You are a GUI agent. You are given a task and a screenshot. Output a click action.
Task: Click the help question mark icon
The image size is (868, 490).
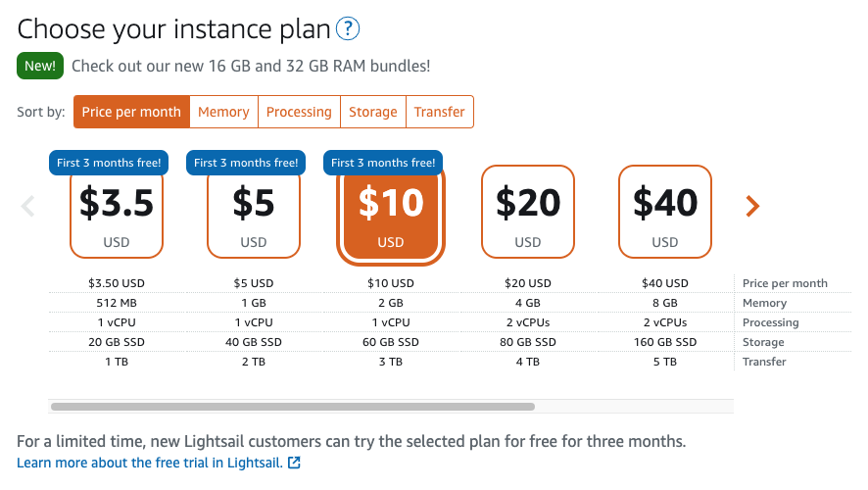tap(348, 29)
